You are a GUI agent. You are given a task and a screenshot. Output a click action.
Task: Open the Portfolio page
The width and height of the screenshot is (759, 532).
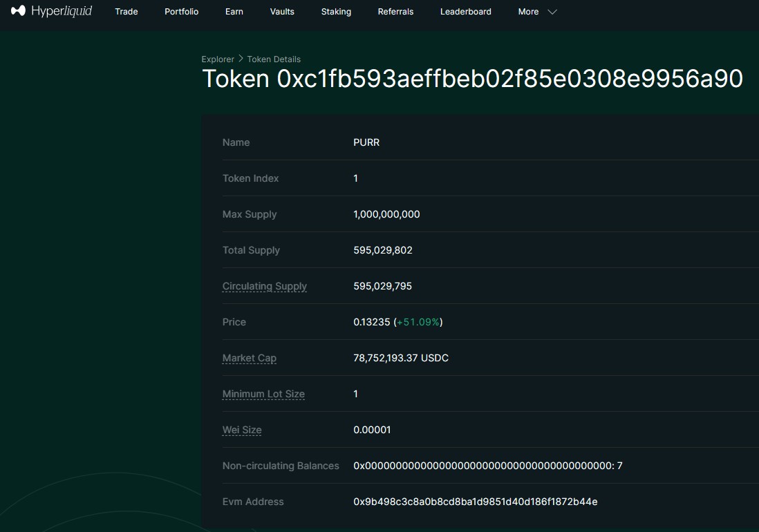pyautogui.click(x=182, y=12)
